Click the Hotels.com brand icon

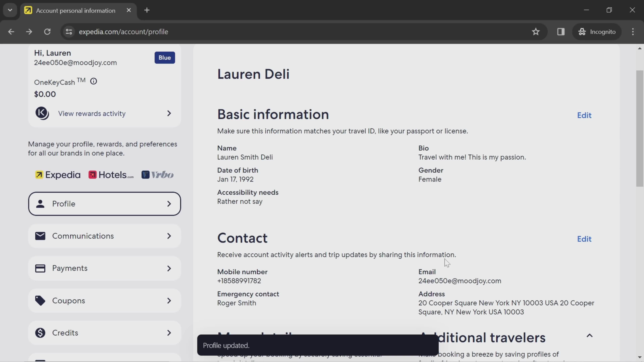pos(92,175)
